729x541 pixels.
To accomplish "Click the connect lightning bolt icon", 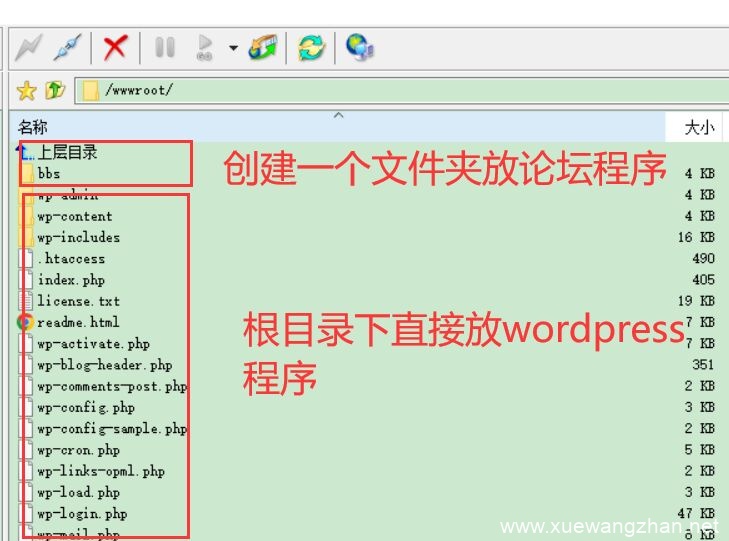I will 27,47.
